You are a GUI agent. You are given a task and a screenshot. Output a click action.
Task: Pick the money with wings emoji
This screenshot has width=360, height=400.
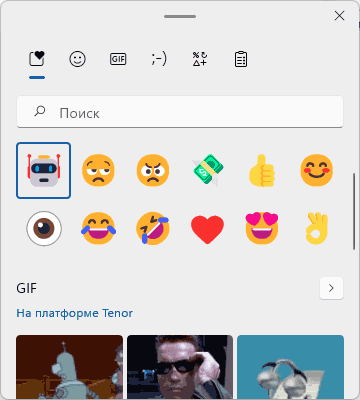click(207, 170)
